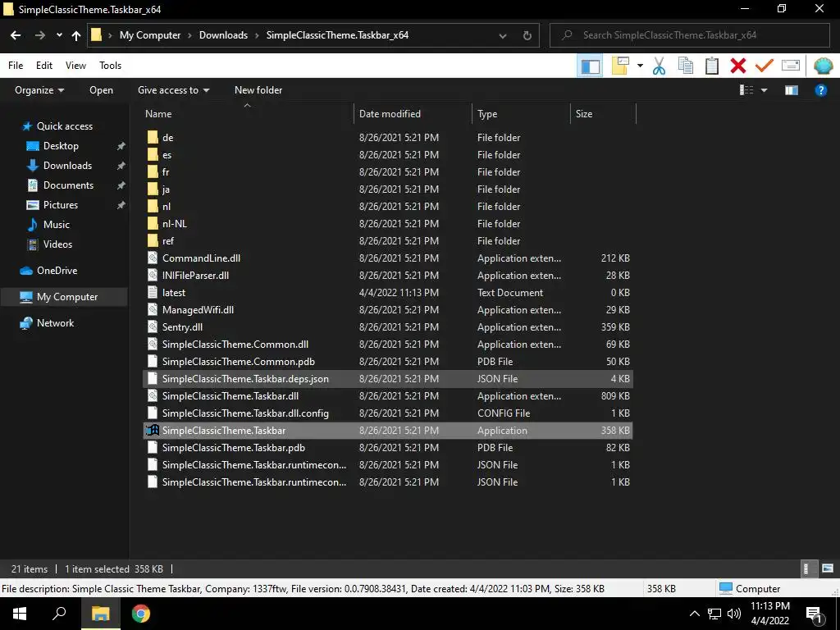Click the Cut scissors toolbar icon
Screen dimensions: 840x630
(659, 66)
